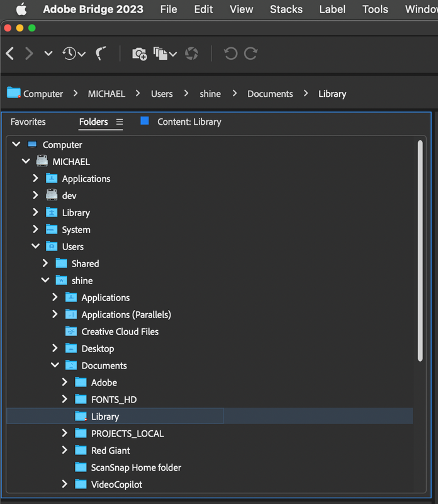Rotate 90 degrees clockwise
The width and height of the screenshot is (438, 504).
250,54
